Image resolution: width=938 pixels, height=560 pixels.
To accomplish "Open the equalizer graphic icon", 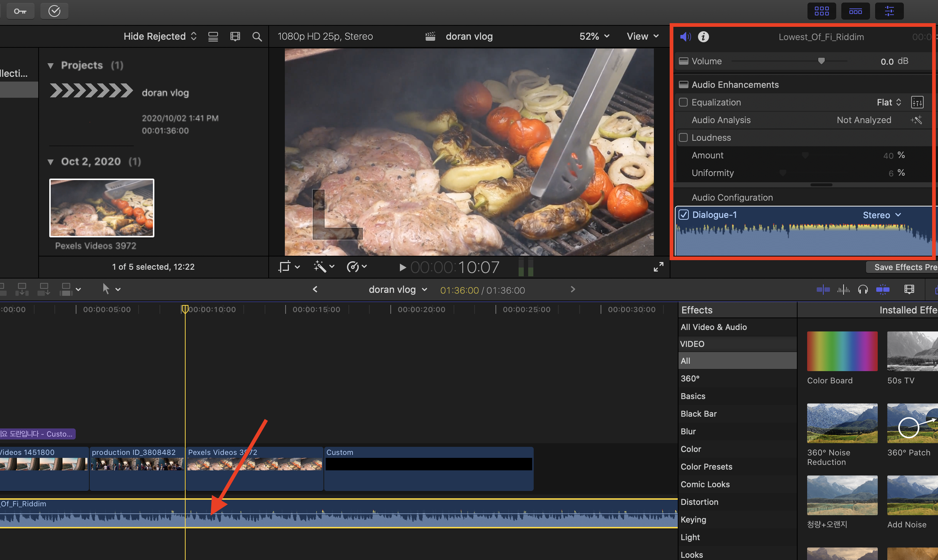I will tap(917, 102).
